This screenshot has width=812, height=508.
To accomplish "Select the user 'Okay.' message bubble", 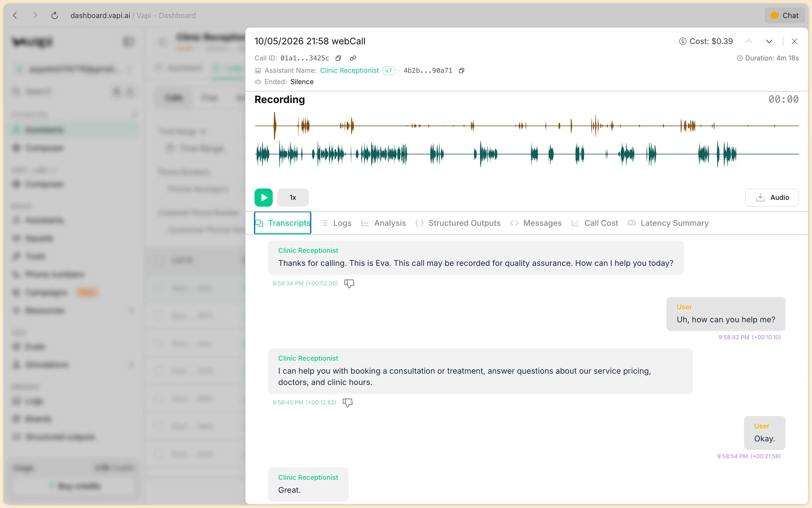I will point(764,433).
